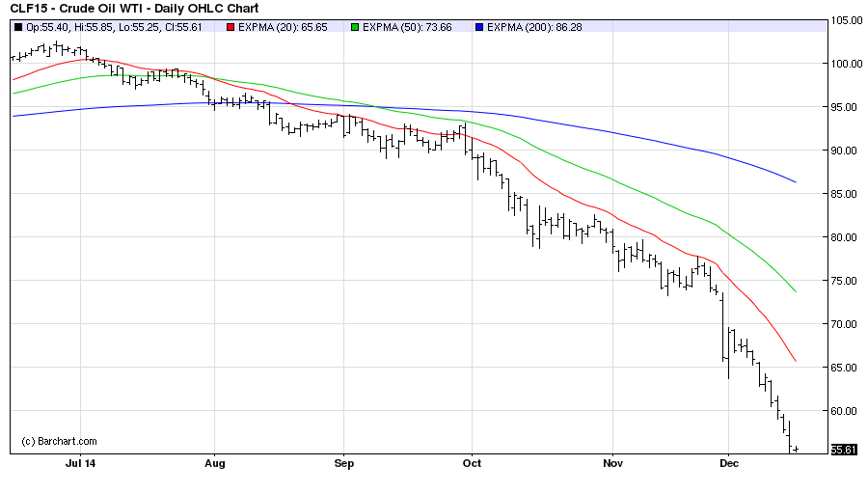Open the (c) Barchart.com credit link

click(x=59, y=442)
